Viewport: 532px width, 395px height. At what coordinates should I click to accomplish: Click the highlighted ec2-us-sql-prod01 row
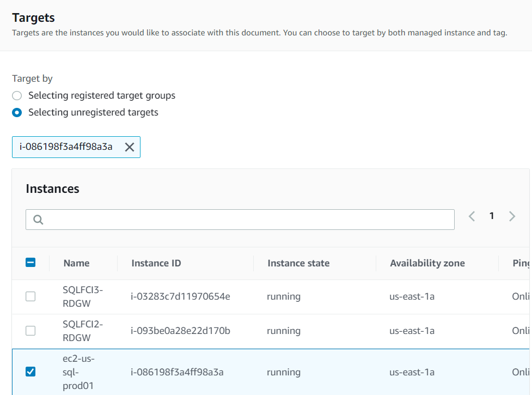pyautogui.click(x=272, y=372)
